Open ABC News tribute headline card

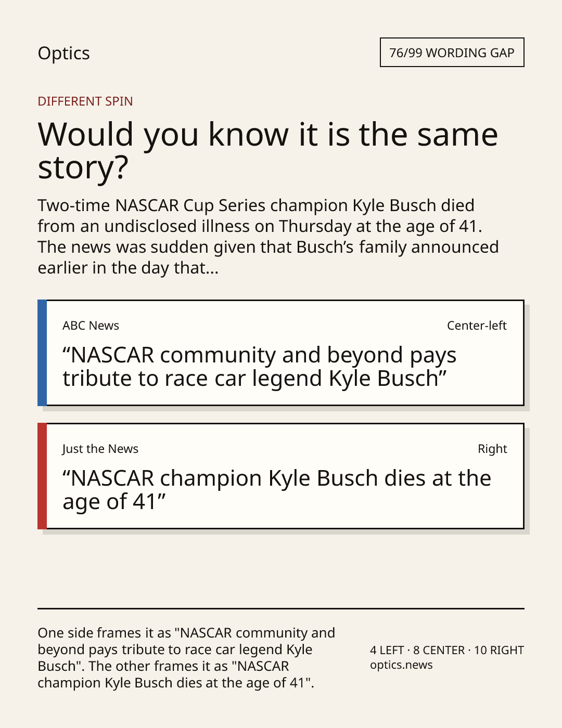coord(281,353)
